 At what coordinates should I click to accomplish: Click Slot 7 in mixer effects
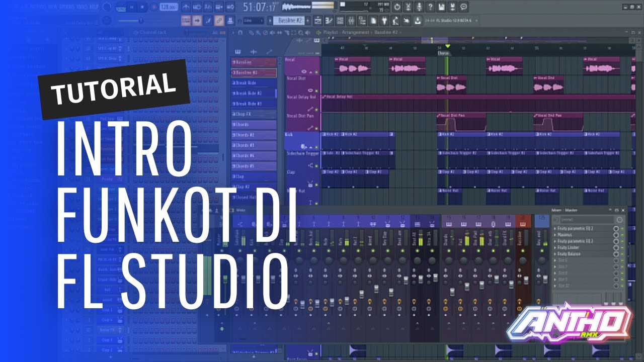point(584,266)
